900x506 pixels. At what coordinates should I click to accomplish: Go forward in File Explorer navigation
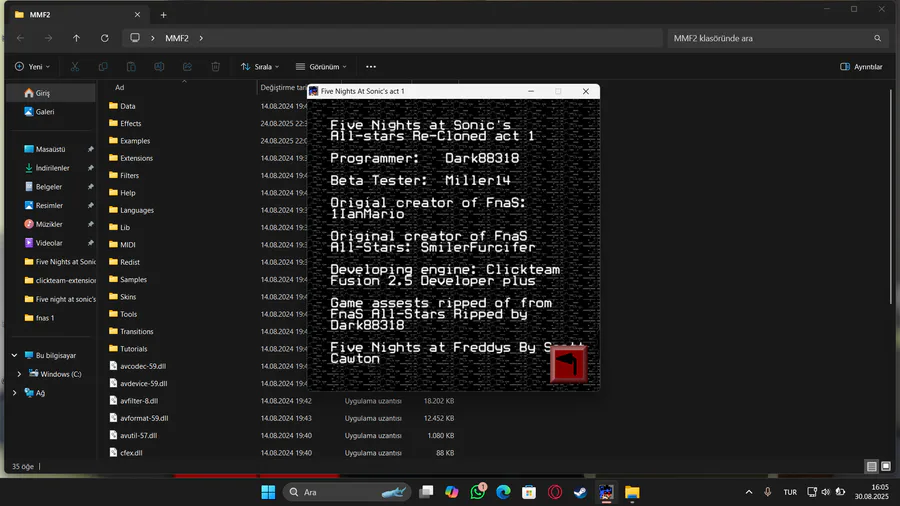pyautogui.click(x=48, y=38)
